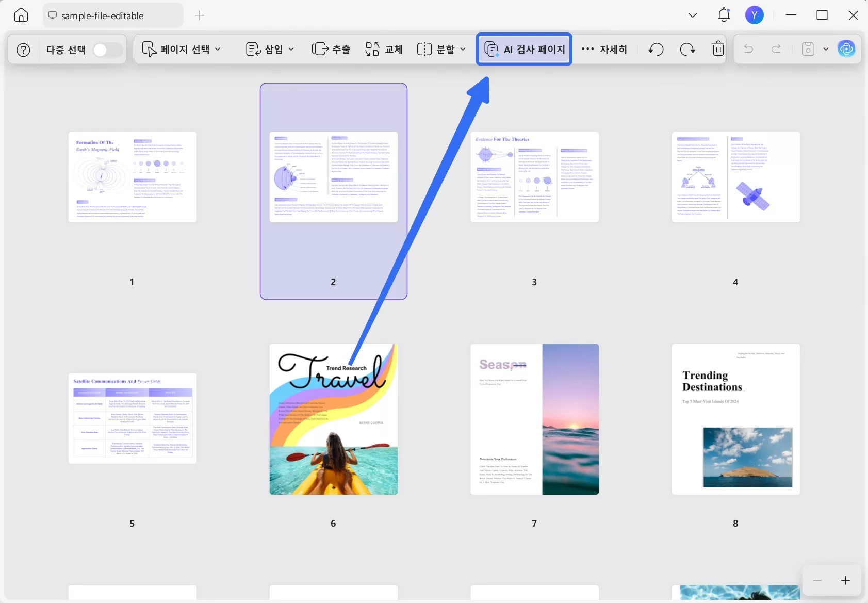Click the AI 검사 페이지 button

click(x=524, y=49)
